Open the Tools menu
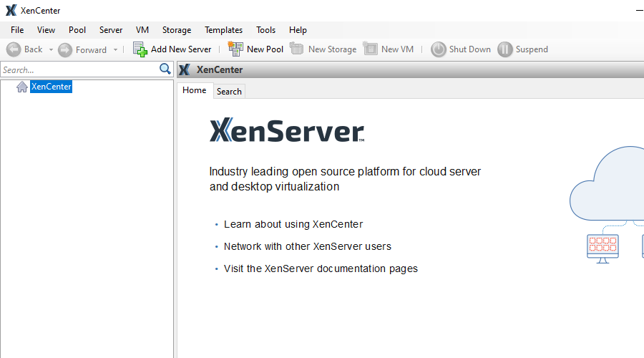The image size is (644, 358). pos(265,30)
